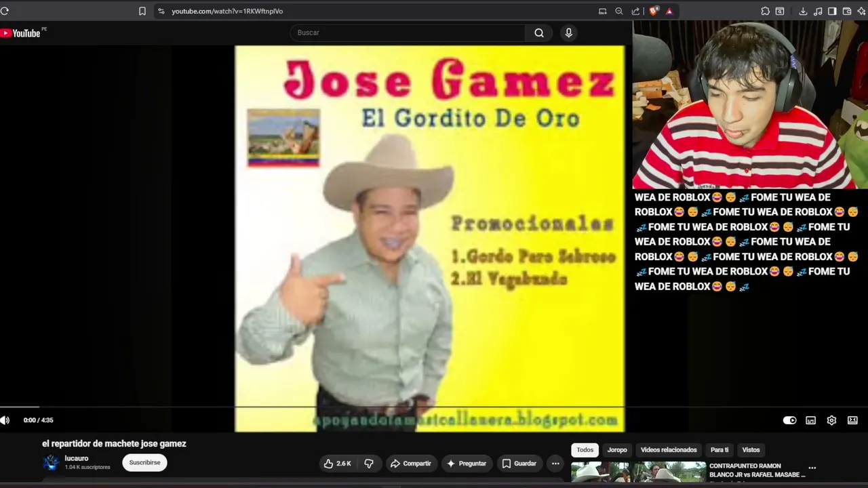The width and height of the screenshot is (868, 488).
Task: Share this page using the address bar icon
Action: [635, 11]
